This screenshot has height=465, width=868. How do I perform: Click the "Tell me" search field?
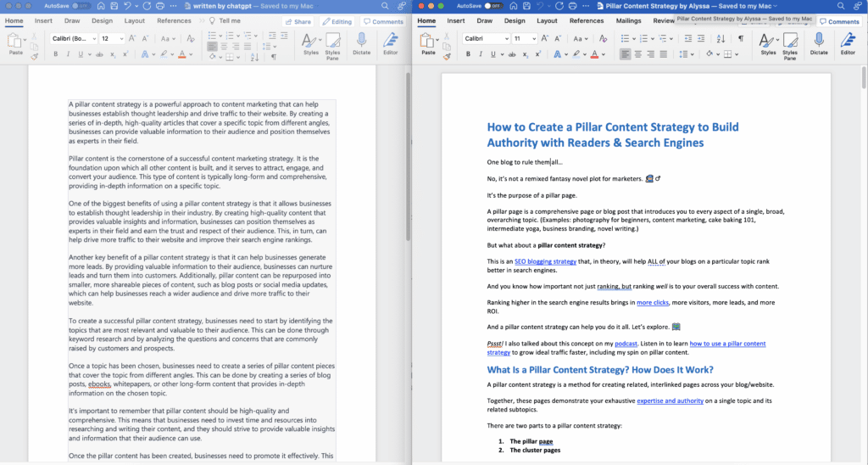(x=229, y=20)
